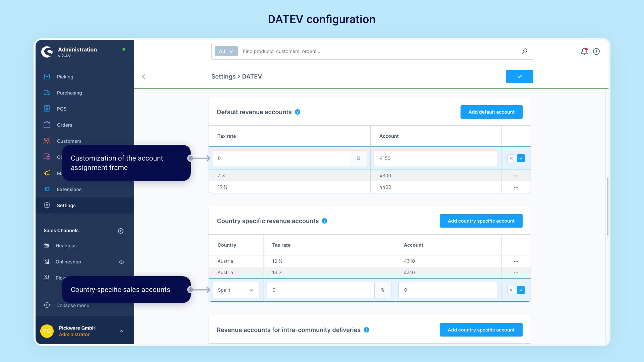Expand the Pickware GmbH user menu
The width and height of the screenshot is (644, 362).
tap(121, 331)
